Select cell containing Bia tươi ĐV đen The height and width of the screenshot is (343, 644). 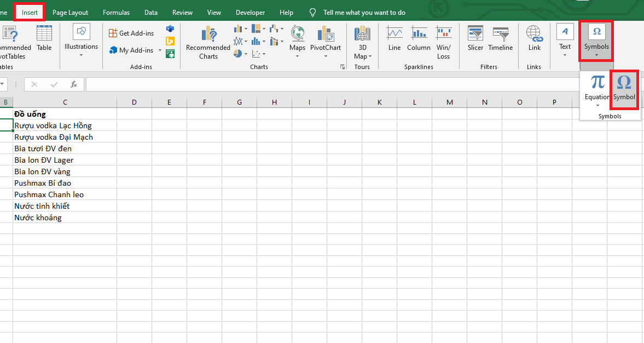65,148
